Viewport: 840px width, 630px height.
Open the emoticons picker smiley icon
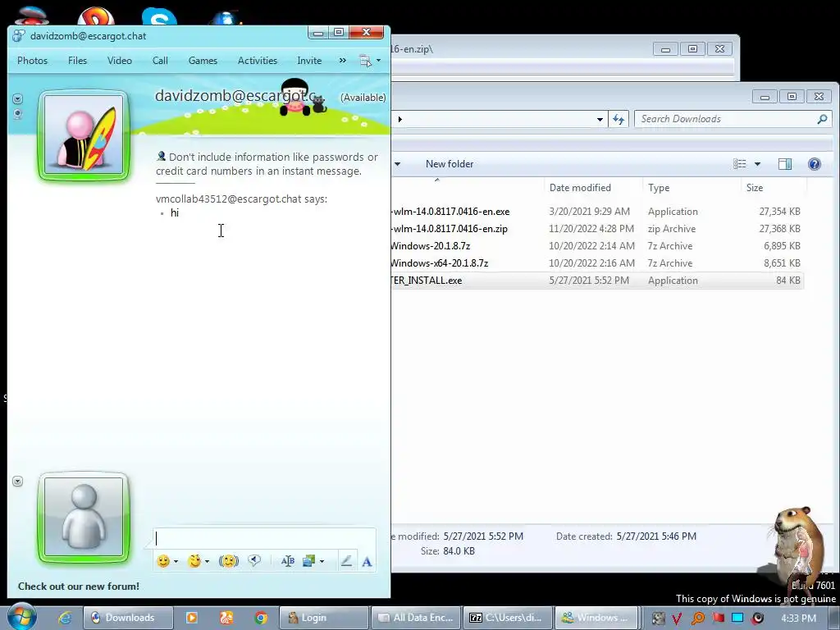163,561
